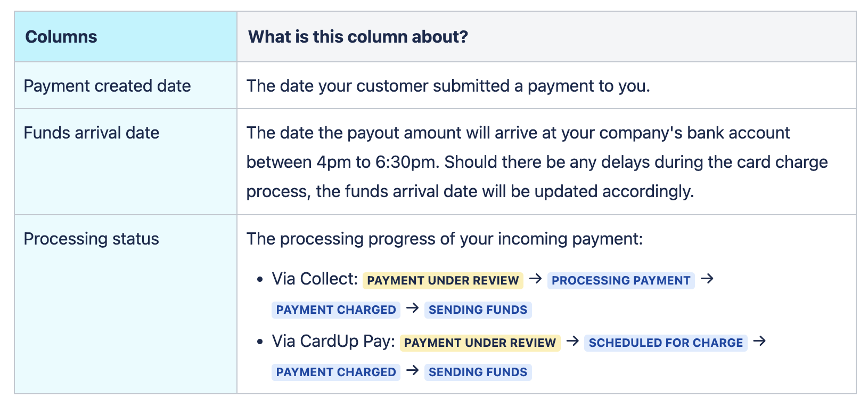Click the Collect PAYMENT CHARGED badge
868x406 pixels.
[336, 310]
